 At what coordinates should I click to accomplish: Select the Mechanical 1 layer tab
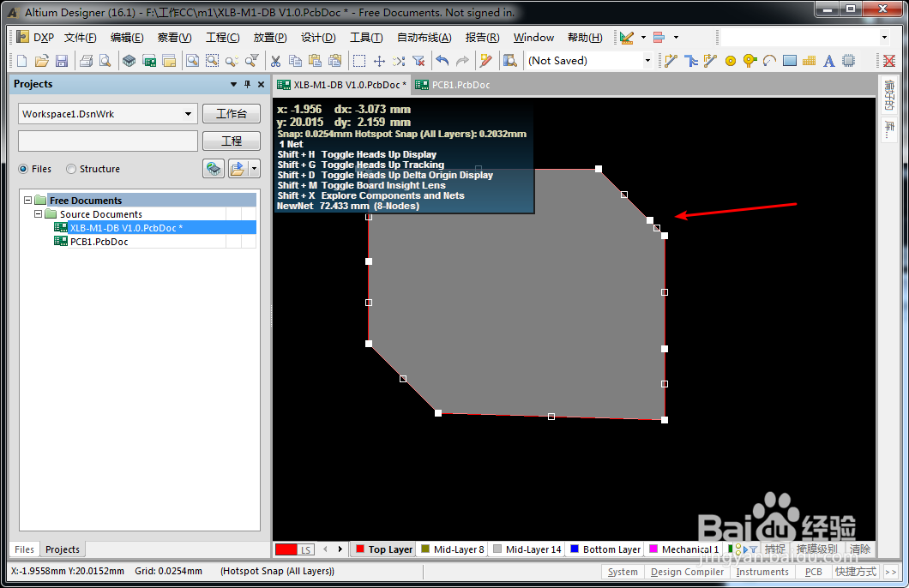click(684, 549)
